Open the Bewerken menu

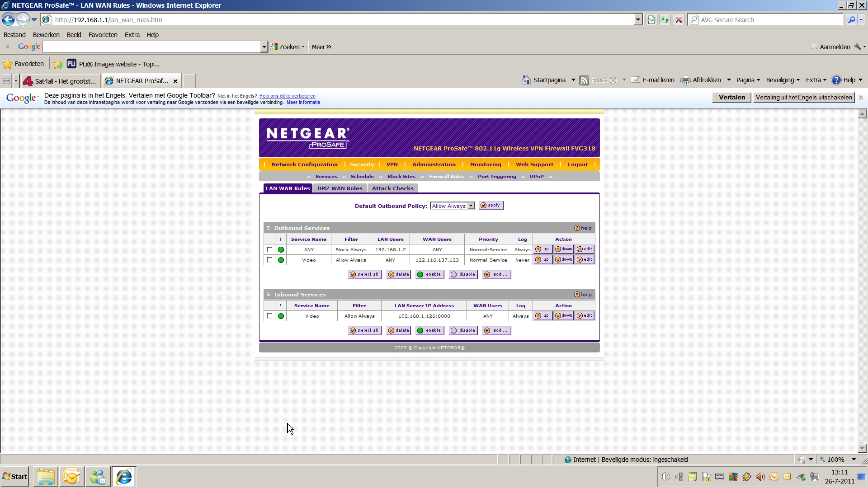(x=46, y=35)
